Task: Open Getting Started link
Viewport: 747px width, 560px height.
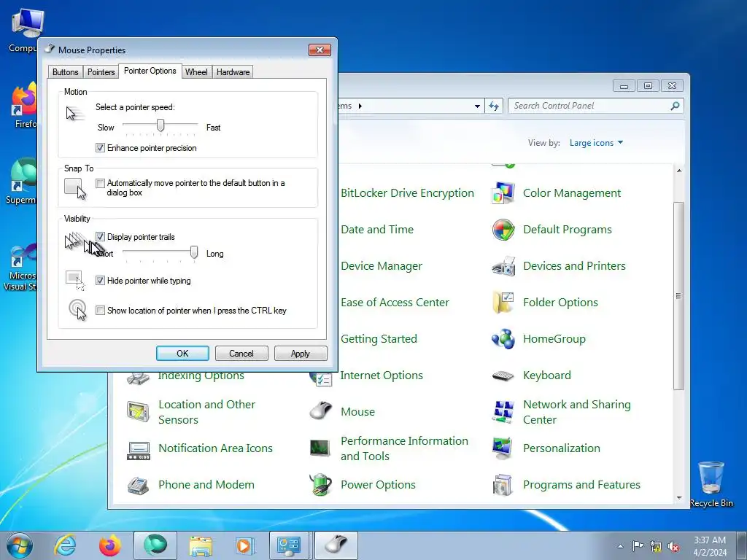Action: pos(379,339)
